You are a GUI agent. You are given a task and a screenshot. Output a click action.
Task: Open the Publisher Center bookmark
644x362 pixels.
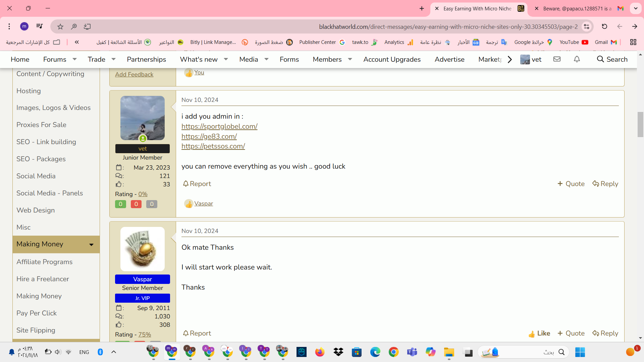click(322, 42)
